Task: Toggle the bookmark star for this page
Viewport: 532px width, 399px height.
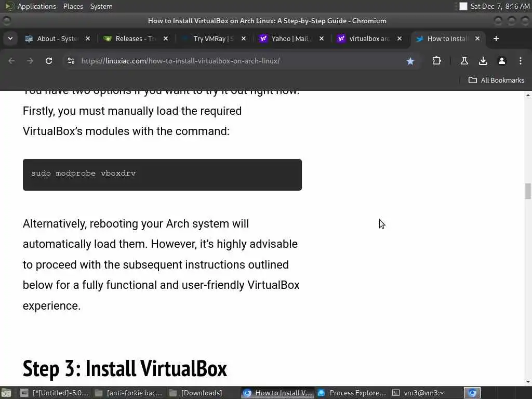Action: (x=410, y=61)
